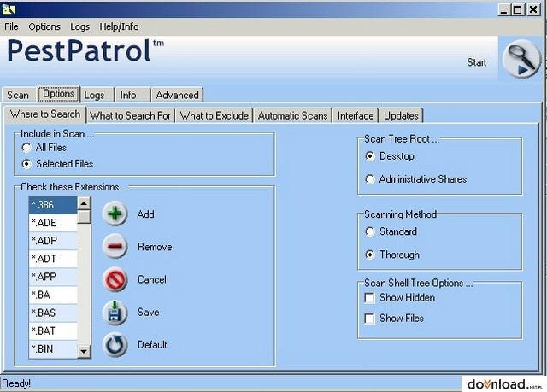Select the Thorough scanning method
Viewport: 547px width, 392px height.
click(370, 255)
